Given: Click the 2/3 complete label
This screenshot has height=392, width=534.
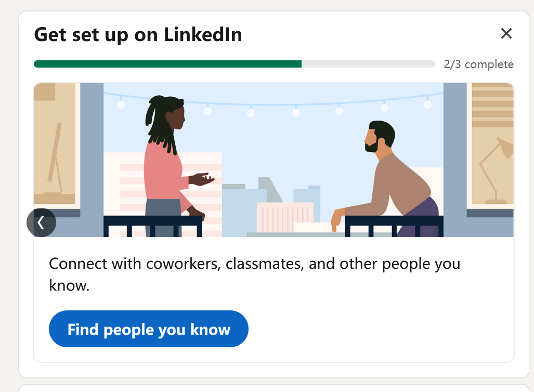Looking at the screenshot, I should point(478,64).
